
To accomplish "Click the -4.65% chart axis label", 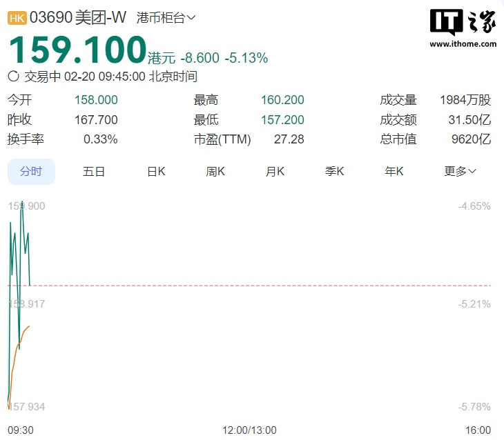I will click(x=474, y=206).
